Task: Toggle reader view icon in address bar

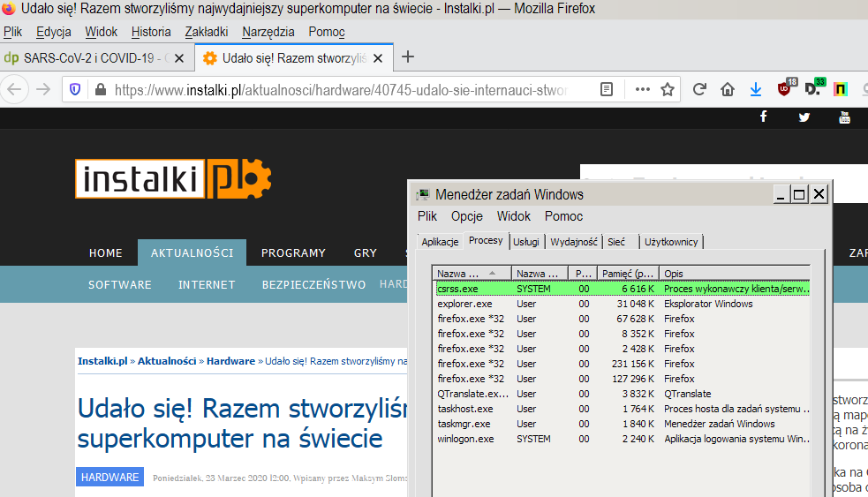Action: click(607, 89)
